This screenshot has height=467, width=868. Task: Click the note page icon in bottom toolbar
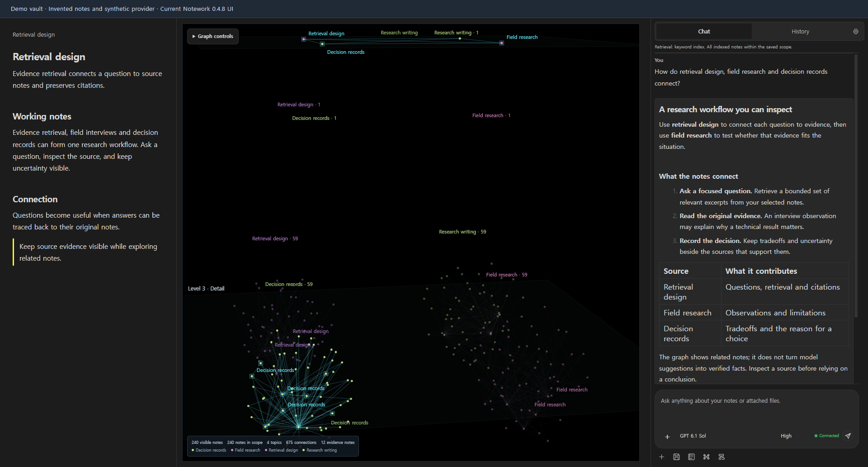tap(691, 457)
